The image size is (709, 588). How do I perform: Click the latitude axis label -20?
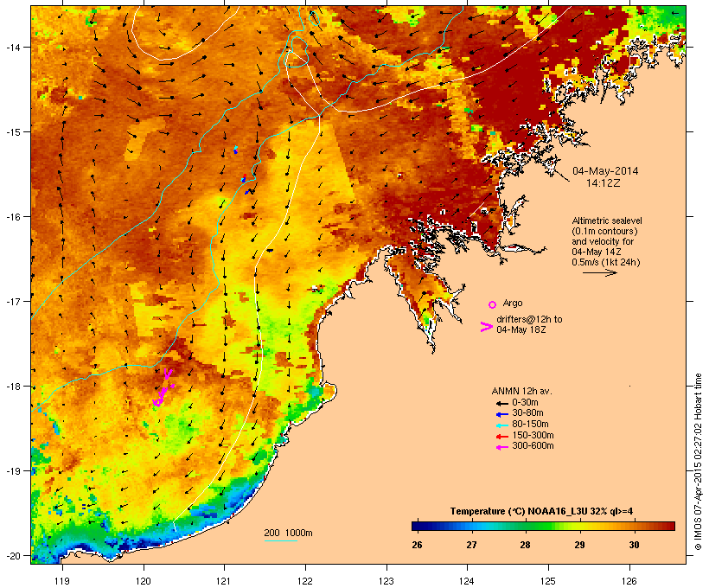pos(12,556)
